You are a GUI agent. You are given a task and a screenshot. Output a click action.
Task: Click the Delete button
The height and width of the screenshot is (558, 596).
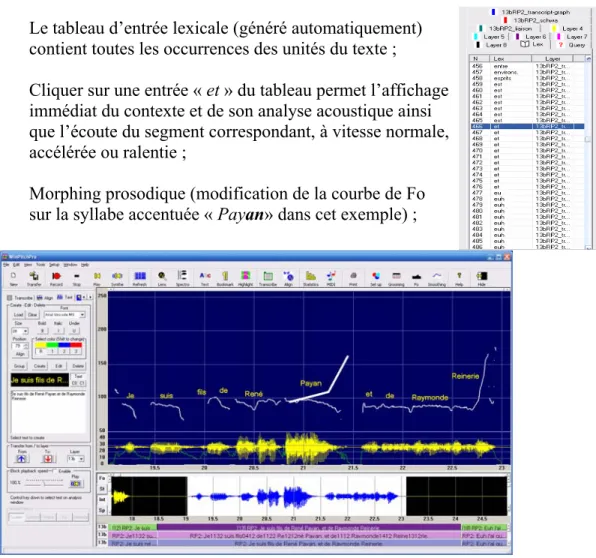(78, 366)
